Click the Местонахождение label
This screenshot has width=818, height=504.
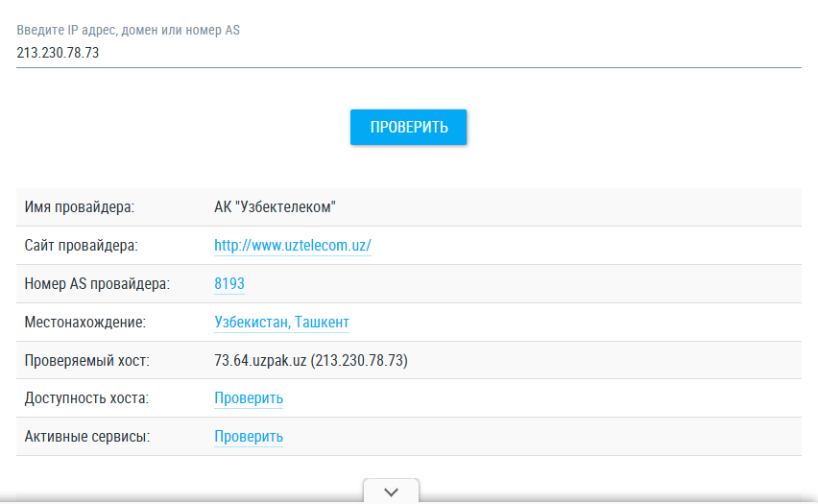[x=85, y=322]
